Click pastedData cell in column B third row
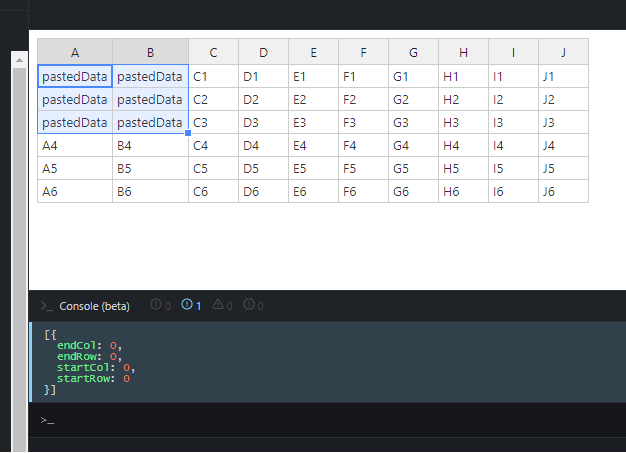The width and height of the screenshot is (626, 453). pos(151,122)
